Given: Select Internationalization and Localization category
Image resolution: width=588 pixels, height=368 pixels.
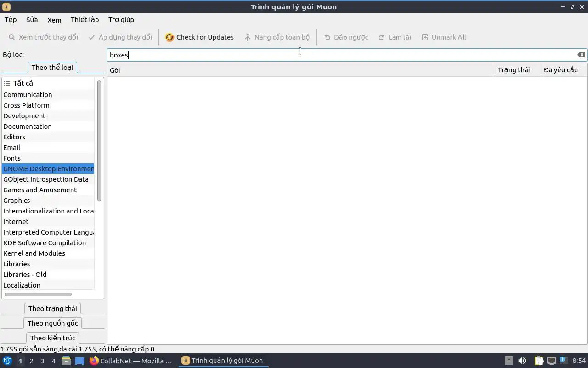Looking at the screenshot, I should point(48,211).
